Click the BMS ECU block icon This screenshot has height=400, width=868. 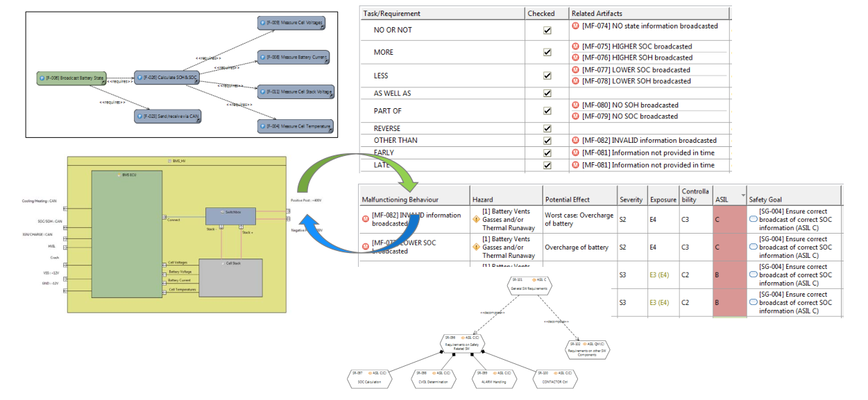point(119,175)
